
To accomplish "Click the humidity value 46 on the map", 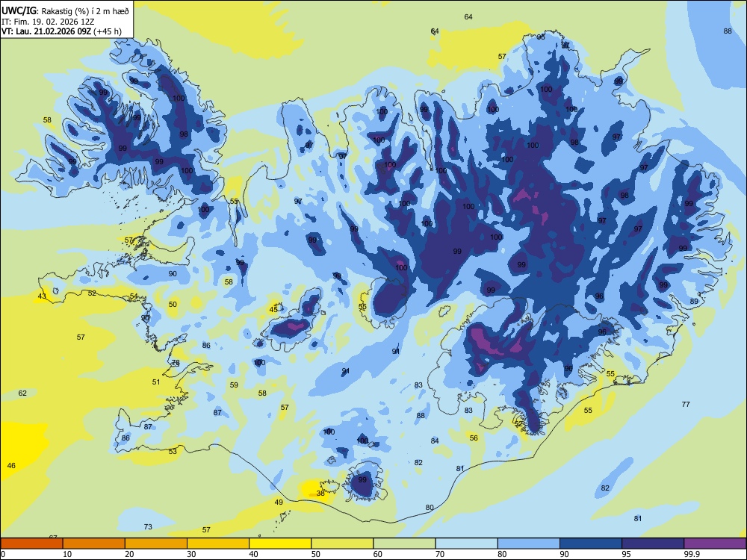I will click(x=11, y=465).
